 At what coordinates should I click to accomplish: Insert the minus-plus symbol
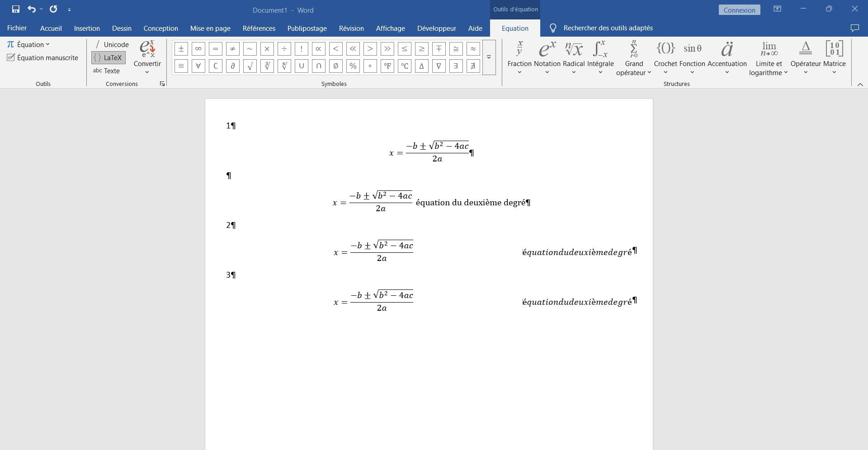click(x=439, y=49)
